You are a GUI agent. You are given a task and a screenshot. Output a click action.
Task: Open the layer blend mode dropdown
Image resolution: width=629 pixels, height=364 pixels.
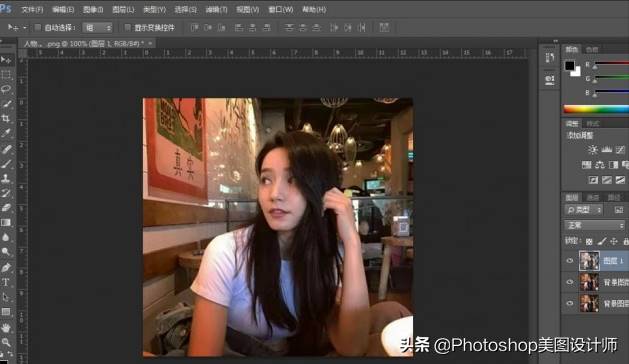point(595,225)
